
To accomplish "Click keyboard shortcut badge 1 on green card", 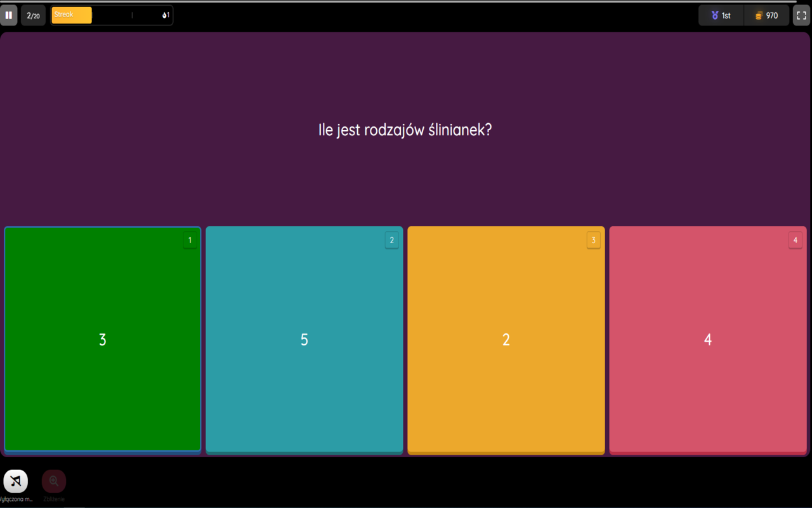I will [x=190, y=240].
